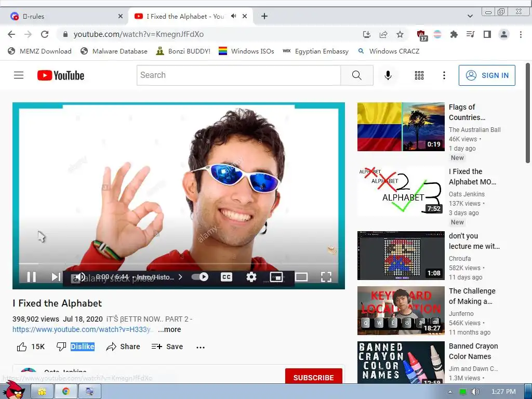Open the media controls icon
Screen dimensions: 532x399
coord(470,34)
